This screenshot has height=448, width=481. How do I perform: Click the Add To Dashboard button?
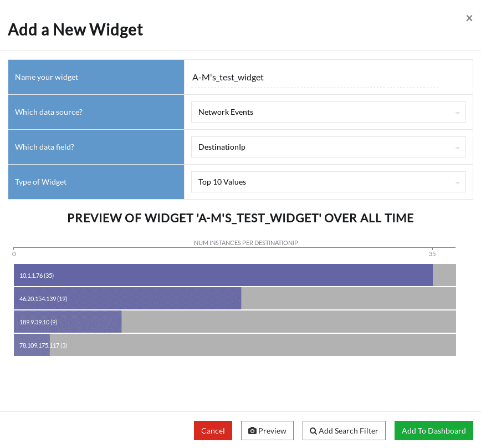[433, 431]
